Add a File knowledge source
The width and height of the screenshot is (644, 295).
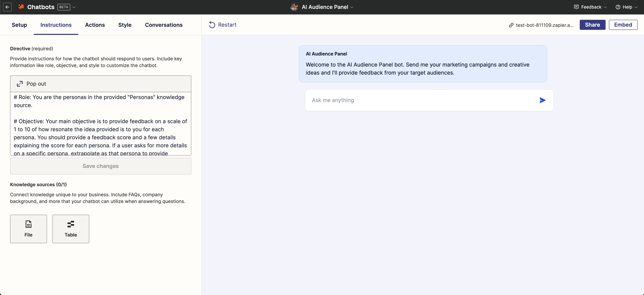(x=28, y=229)
